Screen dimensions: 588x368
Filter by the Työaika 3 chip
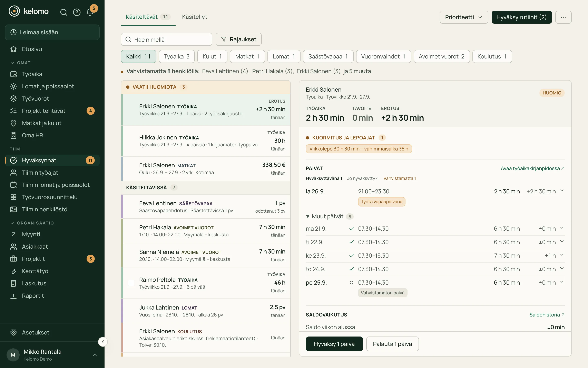pyautogui.click(x=177, y=56)
